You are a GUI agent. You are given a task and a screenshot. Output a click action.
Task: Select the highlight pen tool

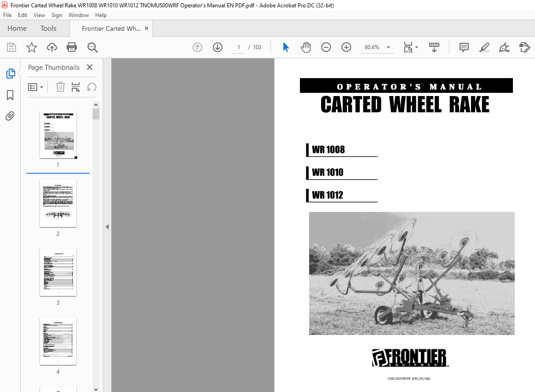tap(484, 47)
